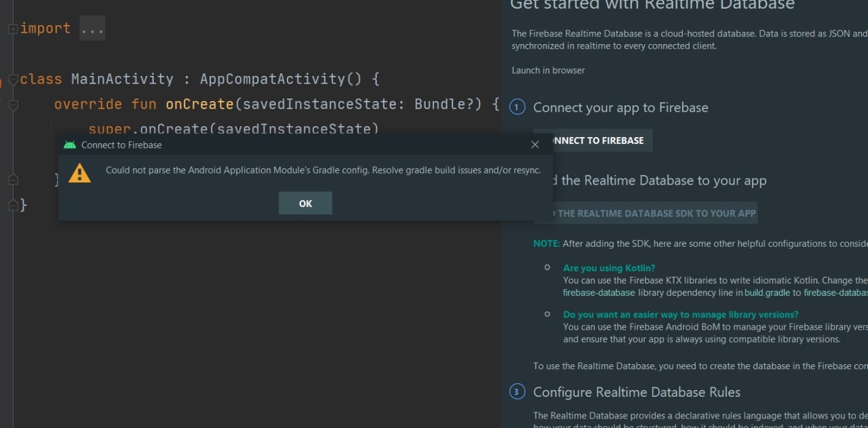Place the cursor on MainActivity class name

click(x=122, y=79)
